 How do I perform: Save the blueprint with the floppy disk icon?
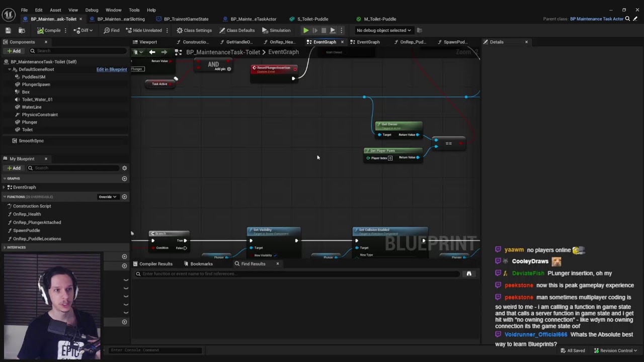(8, 30)
